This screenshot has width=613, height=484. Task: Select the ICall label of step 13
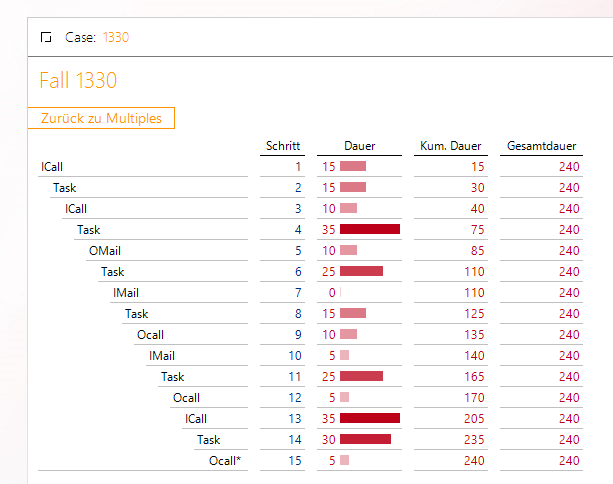196,419
